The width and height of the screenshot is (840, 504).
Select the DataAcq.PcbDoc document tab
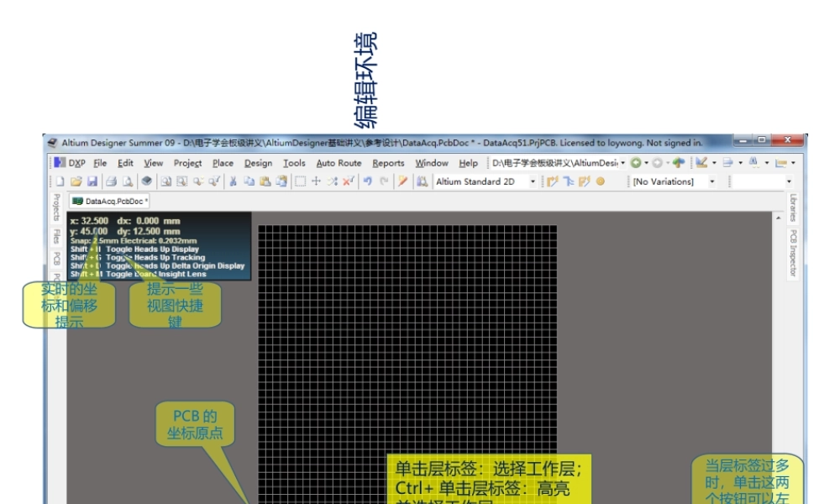click(x=109, y=202)
